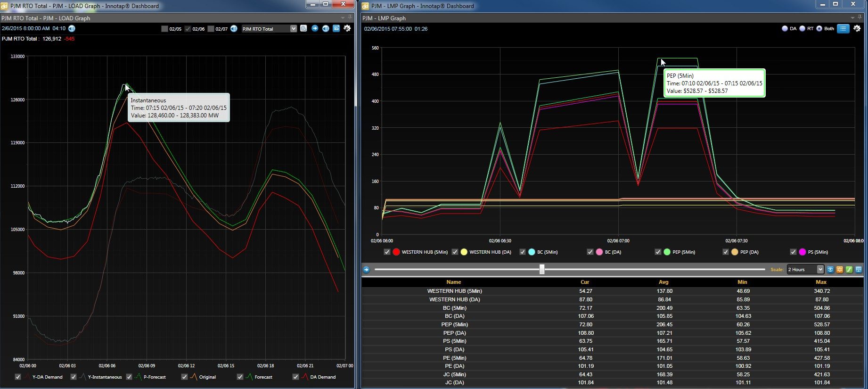This screenshot has width=868, height=389.
Task: Open LOAD Graph panel options arrow
Action: (343, 17)
